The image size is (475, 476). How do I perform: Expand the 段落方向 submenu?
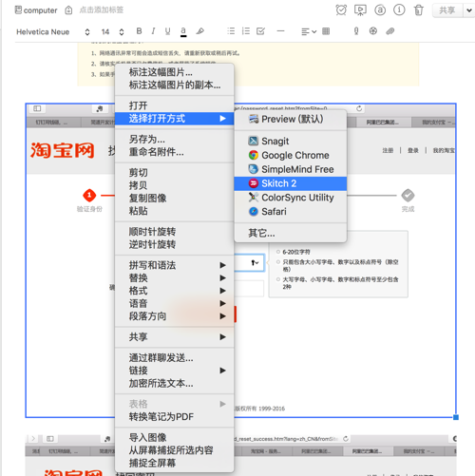(x=175, y=316)
